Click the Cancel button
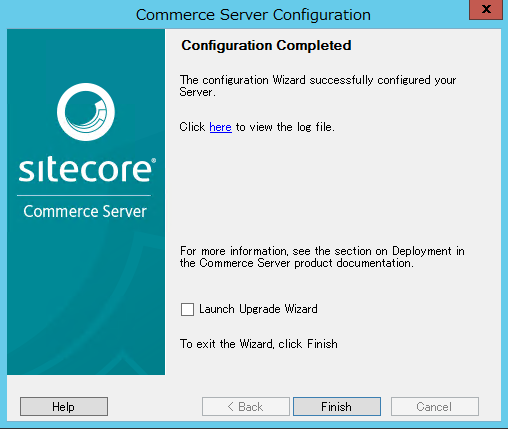 pos(435,406)
